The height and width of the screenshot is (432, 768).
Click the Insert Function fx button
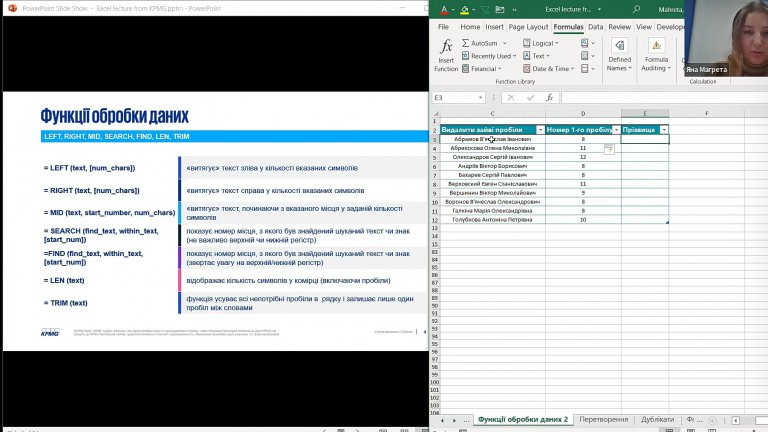(446, 55)
